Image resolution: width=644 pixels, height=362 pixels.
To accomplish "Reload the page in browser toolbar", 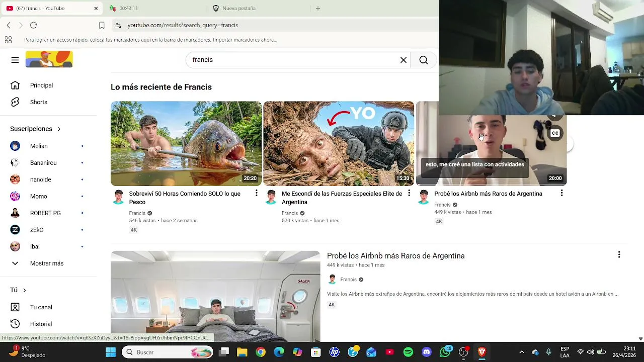I will point(34,25).
